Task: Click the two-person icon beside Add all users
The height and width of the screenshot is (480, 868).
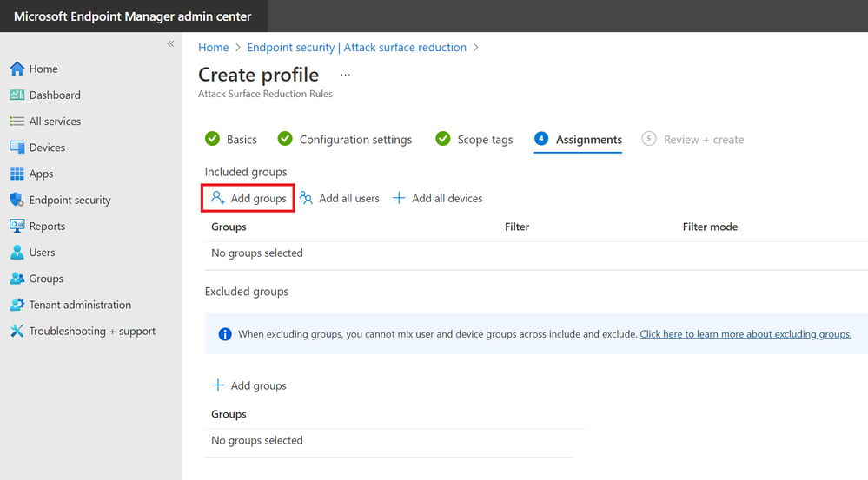Action: pyautogui.click(x=306, y=197)
